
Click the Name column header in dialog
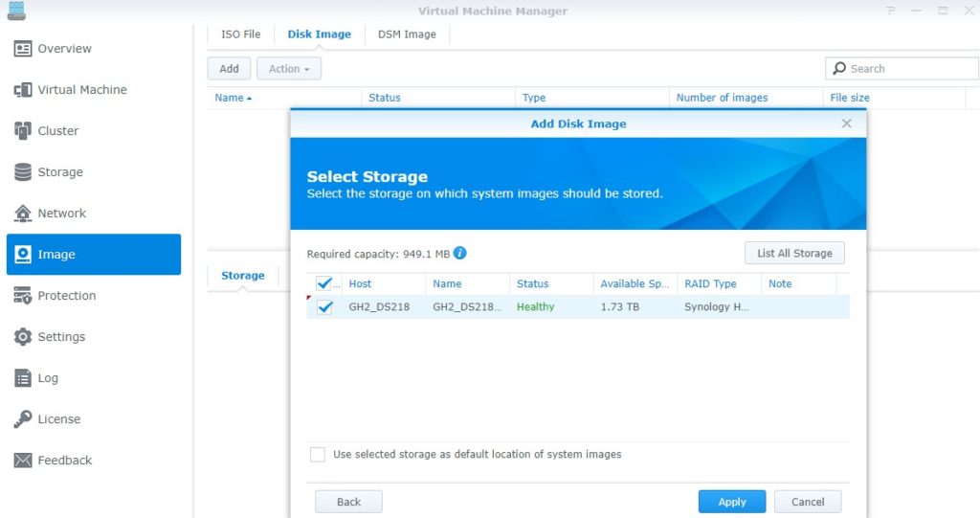pos(467,283)
